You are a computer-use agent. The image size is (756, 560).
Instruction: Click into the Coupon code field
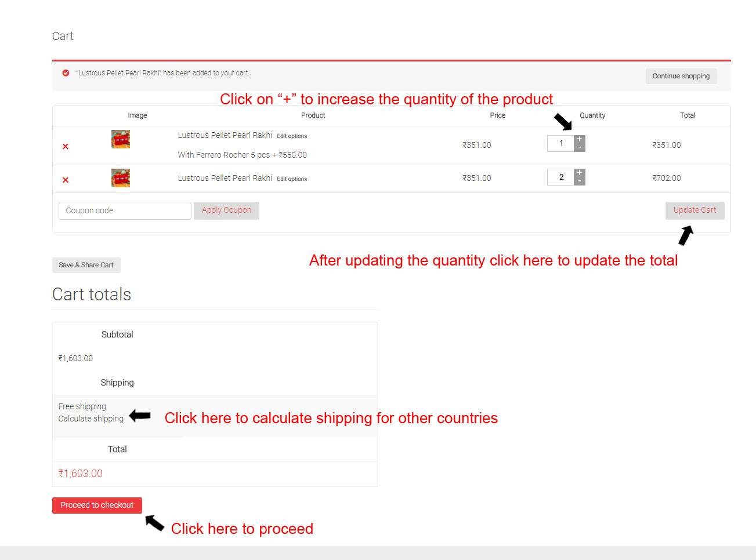(x=125, y=210)
